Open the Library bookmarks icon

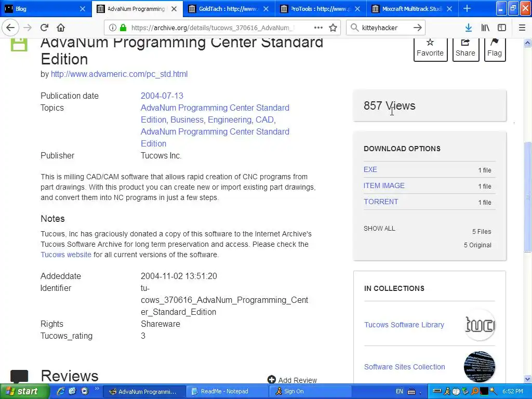click(x=485, y=28)
